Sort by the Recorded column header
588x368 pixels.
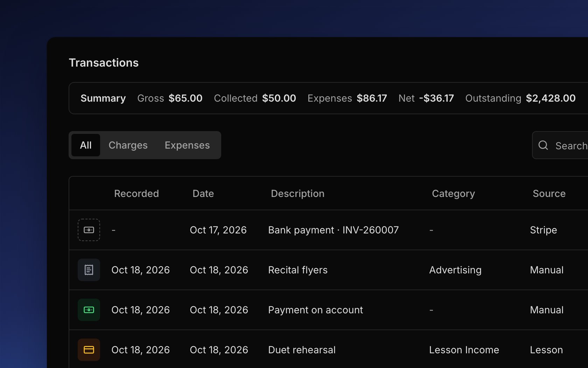(x=136, y=193)
